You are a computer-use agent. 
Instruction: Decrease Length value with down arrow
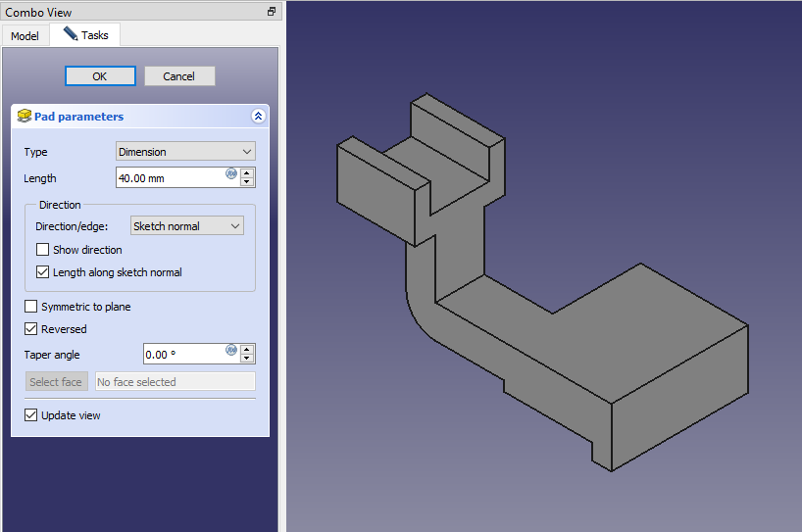pos(247,183)
